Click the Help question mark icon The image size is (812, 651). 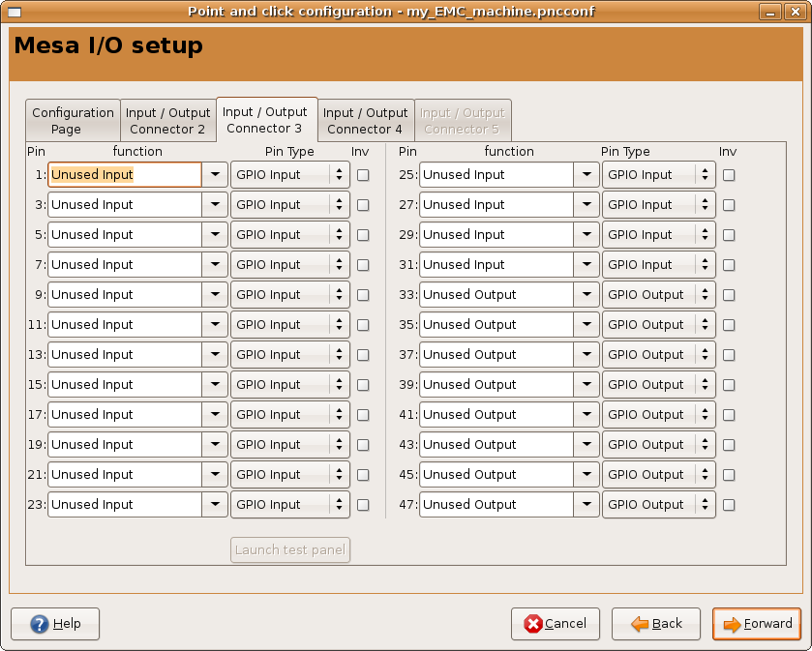(x=40, y=624)
